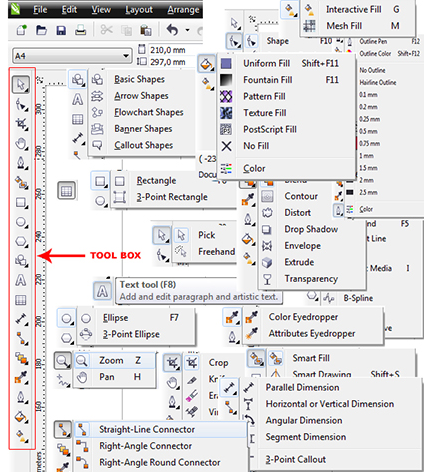Viewport: 424px width, 472px height.
Task: Choose Extrude effect
Action: 299,262
